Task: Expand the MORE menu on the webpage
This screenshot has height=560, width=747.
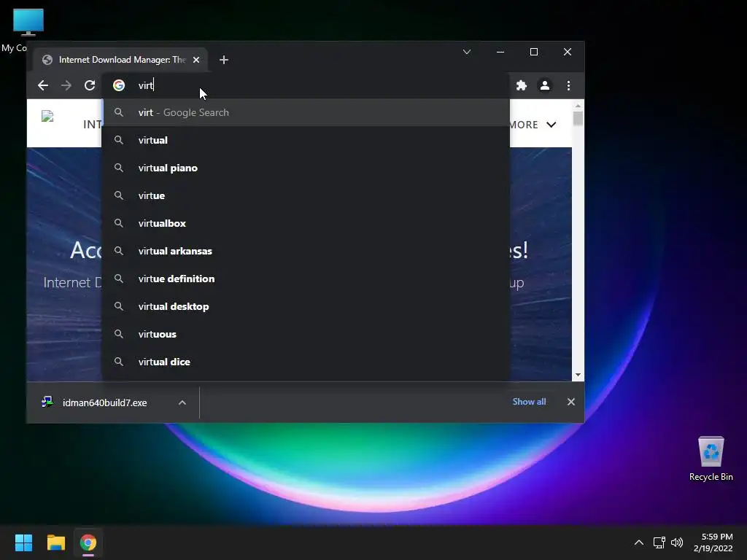Action: pyautogui.click(x=533, y=125)
